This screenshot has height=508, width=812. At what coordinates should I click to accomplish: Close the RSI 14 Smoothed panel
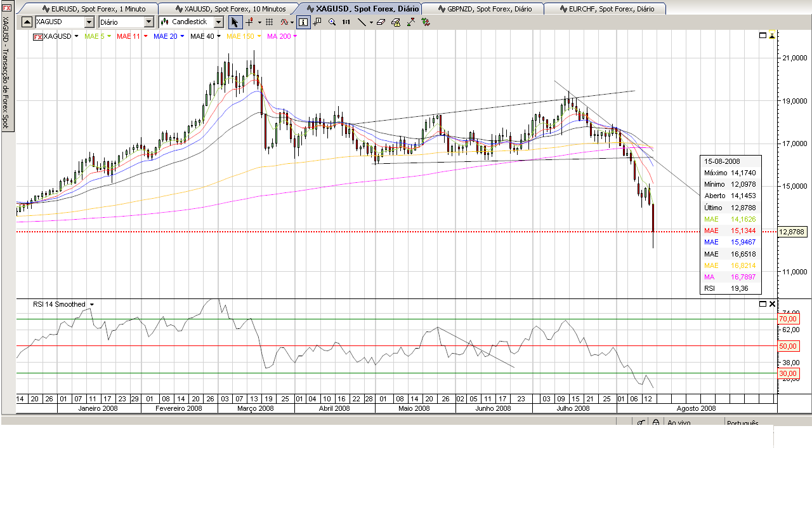[772, 304]
